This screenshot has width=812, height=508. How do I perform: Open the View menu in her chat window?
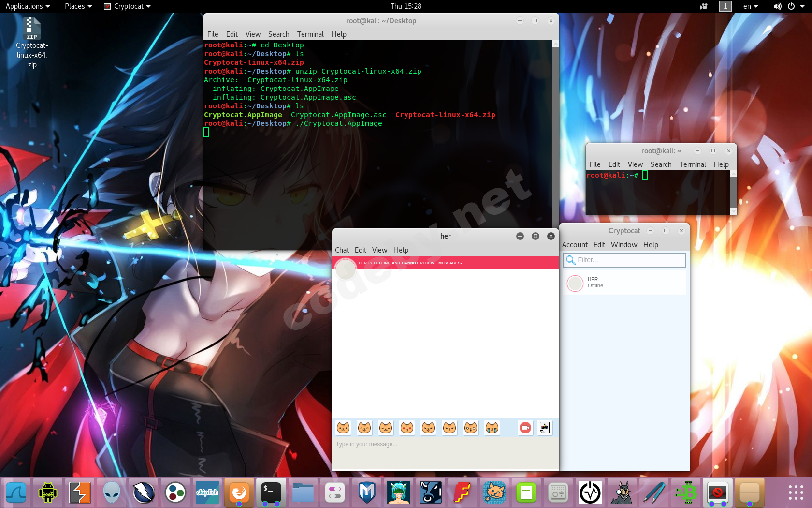[379, 250]
